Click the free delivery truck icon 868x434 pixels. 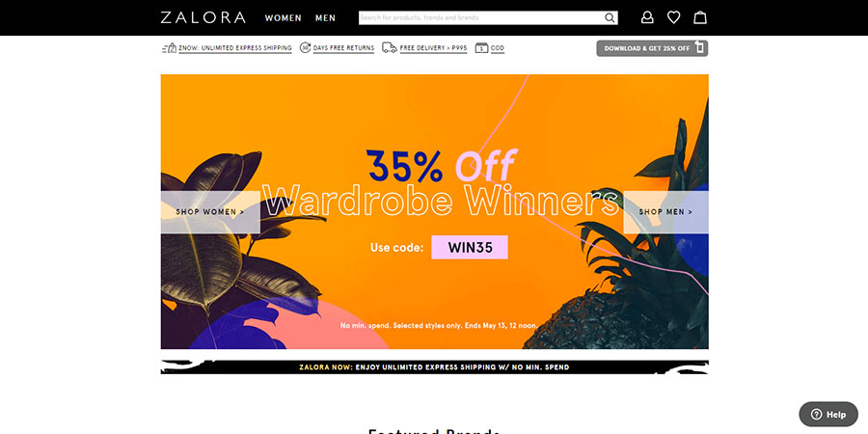390,48
